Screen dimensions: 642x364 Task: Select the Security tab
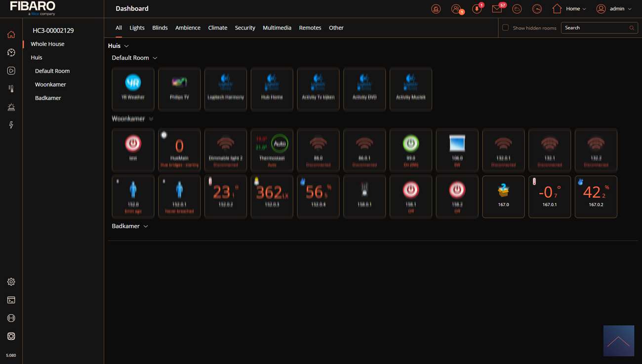pyautogui.click(x=245, y=28)
